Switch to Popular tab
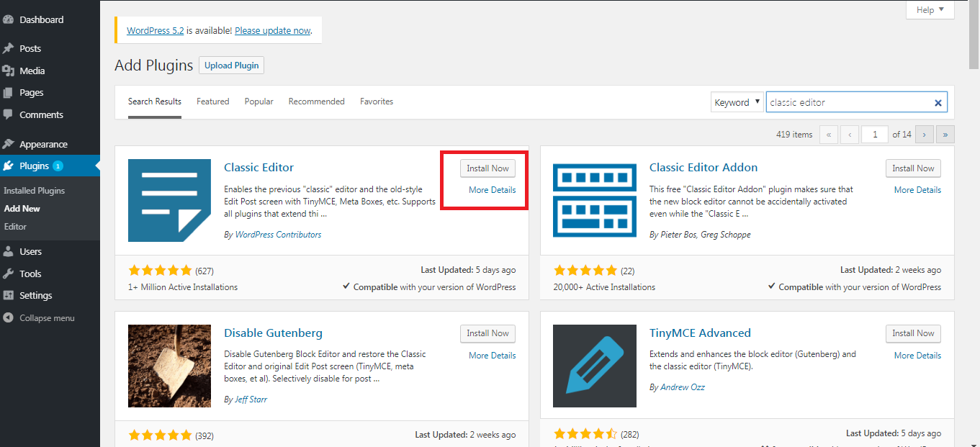The height and width of the screenshot is (447, 980). 259,101
